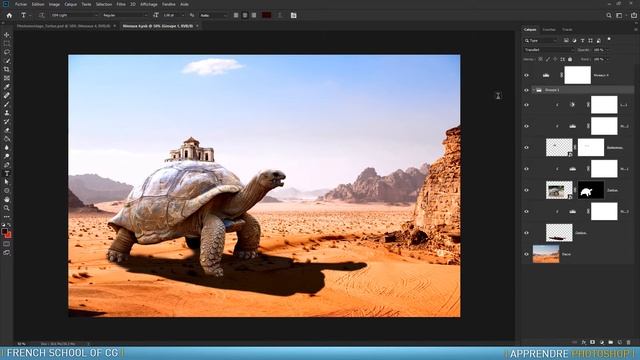640x360 pixels.
Task: Click the text color swatch in options bar
Action: click(x=267, y=15)
